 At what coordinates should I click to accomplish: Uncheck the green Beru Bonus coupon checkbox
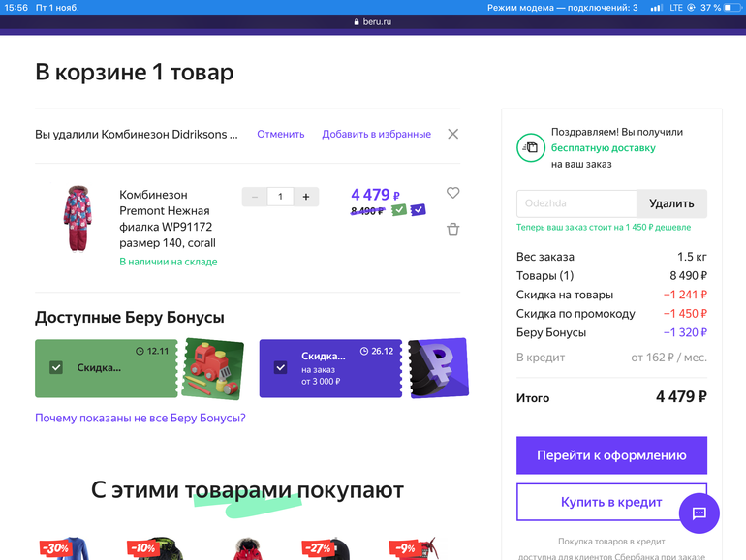(x=56, y=368)
